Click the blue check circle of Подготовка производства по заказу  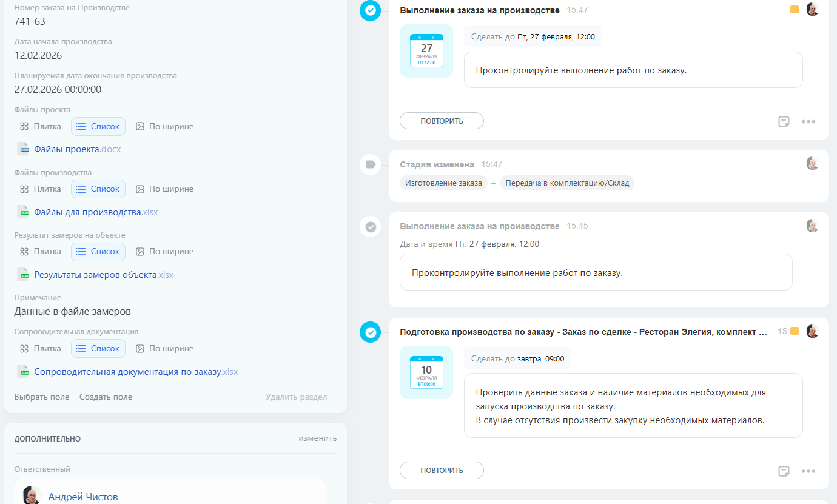370,332
